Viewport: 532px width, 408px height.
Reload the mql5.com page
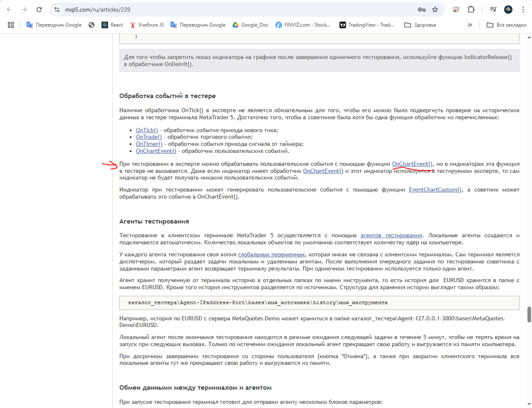[39, 10]
